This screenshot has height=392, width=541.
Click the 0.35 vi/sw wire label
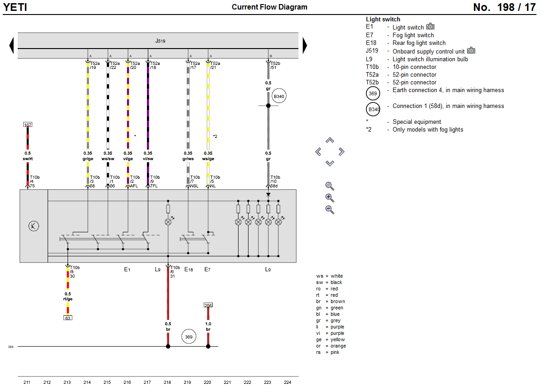[x=148, y=156]
